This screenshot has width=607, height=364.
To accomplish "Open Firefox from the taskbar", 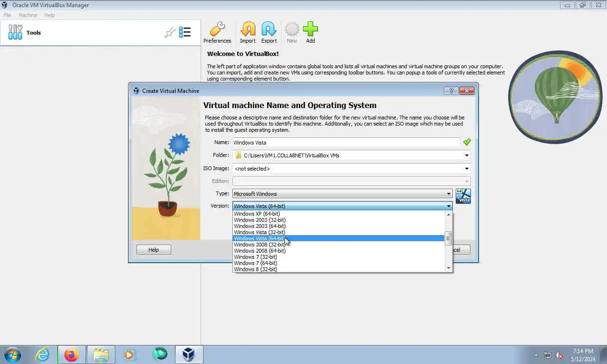I will coord(72,355).
